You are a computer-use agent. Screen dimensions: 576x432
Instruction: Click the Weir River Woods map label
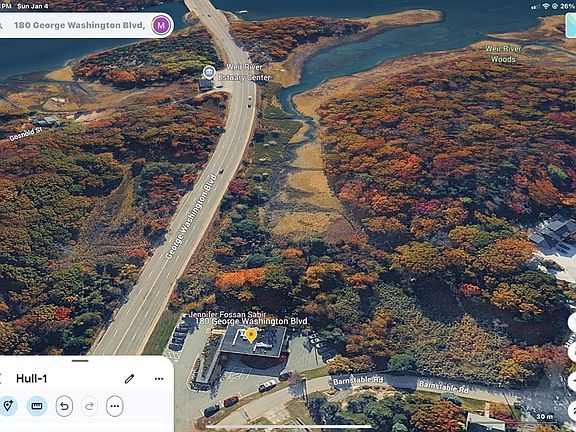click(503, 54)
